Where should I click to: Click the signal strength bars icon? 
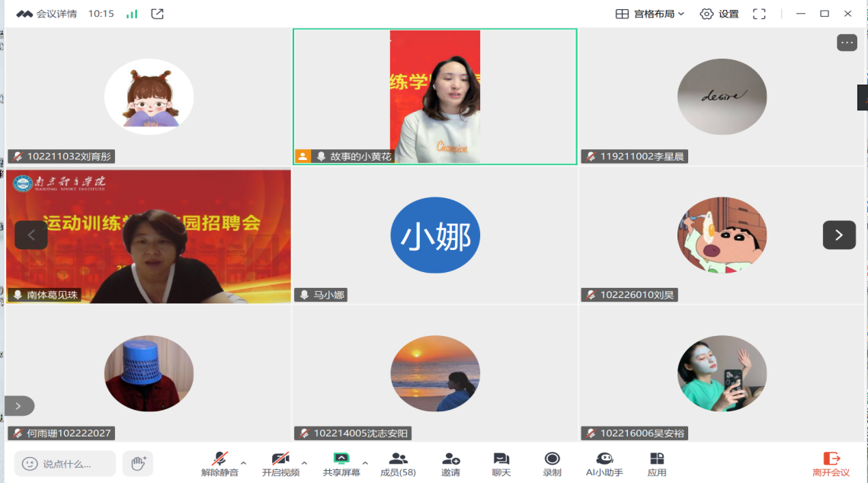point(132,14)
